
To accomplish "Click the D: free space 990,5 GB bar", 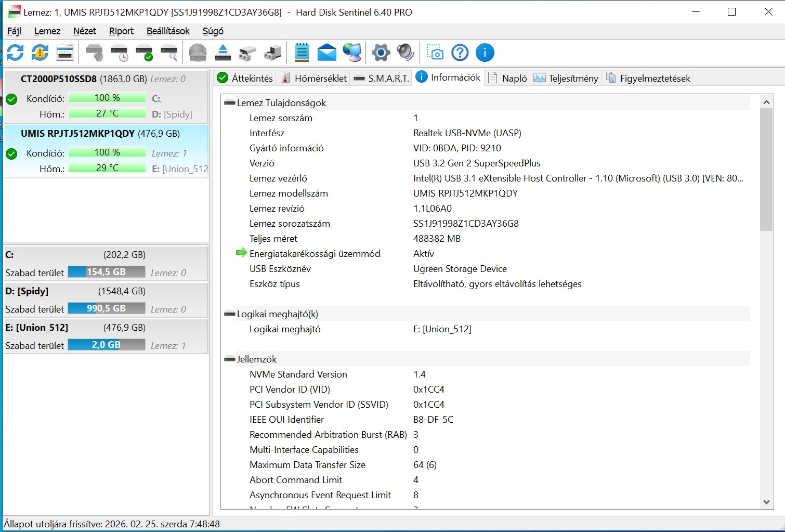I will coord(107,308).
